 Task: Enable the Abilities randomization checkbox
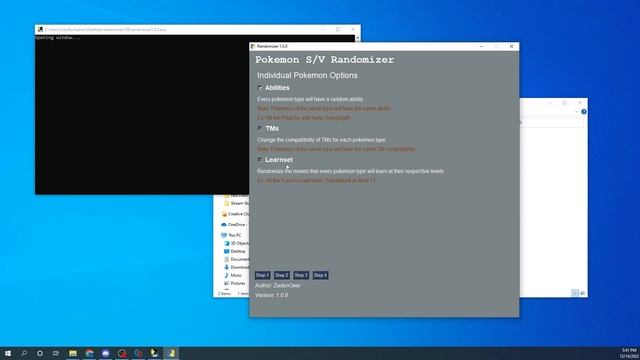[260, 88]
